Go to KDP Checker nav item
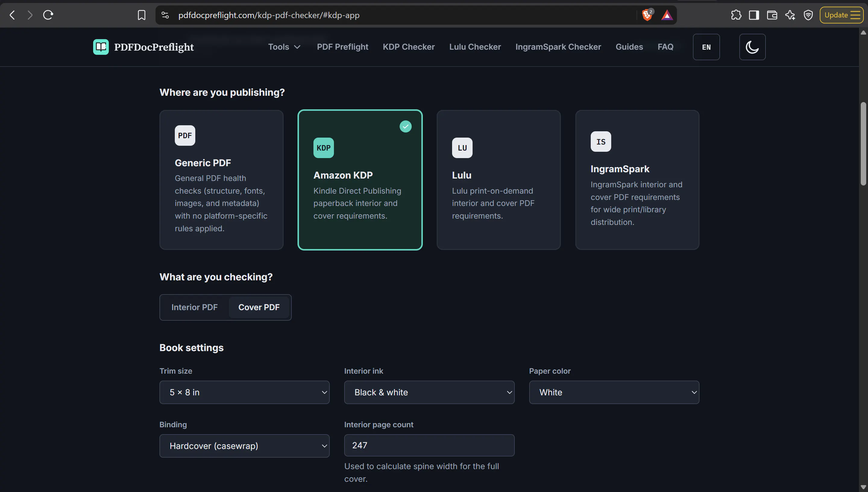 (x=409, y=47)
